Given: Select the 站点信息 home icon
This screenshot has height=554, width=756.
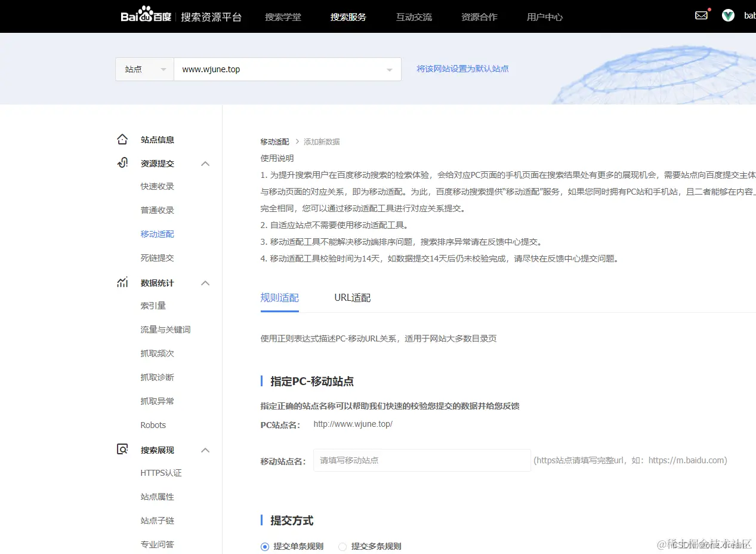Looking at the screenshot, I should pyautogui.click(x=122, y=138).
